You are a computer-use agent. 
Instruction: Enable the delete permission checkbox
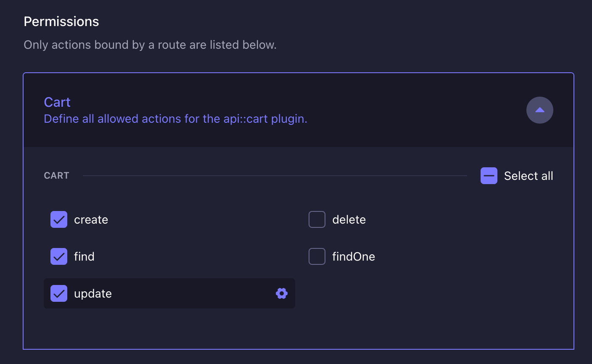tap(317, 219)
